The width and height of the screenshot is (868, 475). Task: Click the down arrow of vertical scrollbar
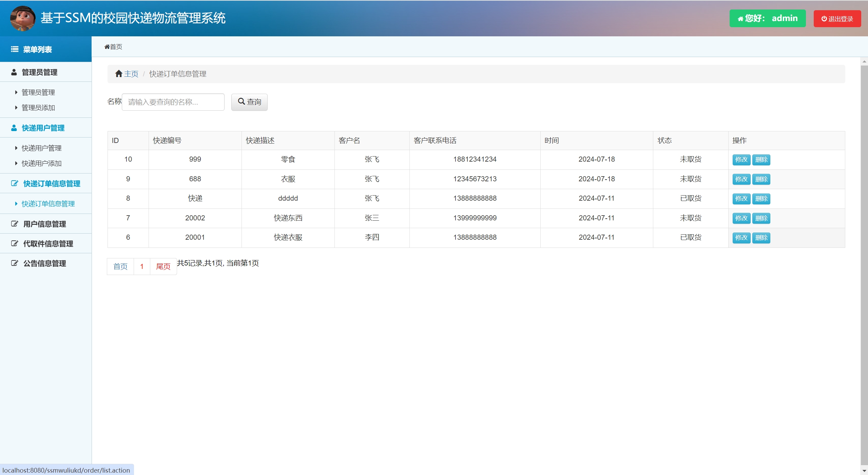coord(864,471)
